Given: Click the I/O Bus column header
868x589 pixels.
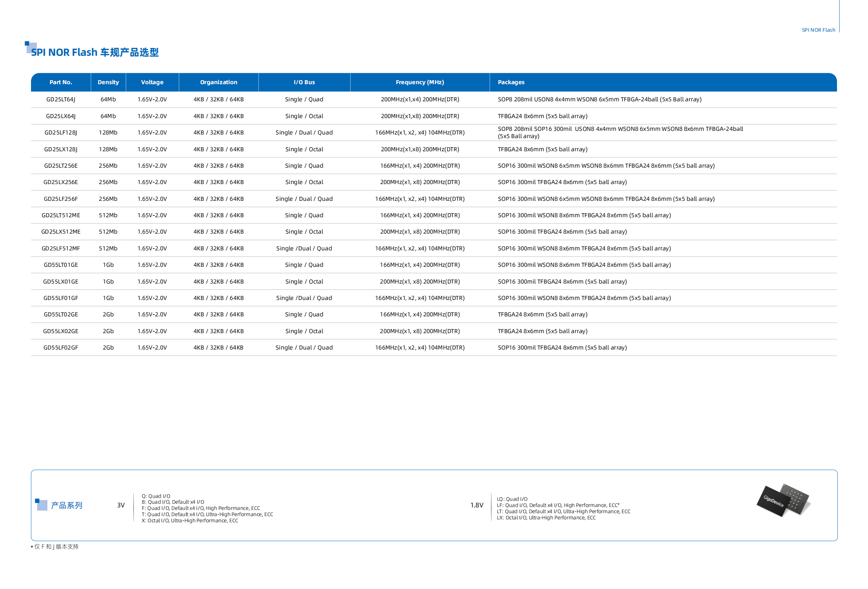Looking at the screenshot, I should coord(304,82).
